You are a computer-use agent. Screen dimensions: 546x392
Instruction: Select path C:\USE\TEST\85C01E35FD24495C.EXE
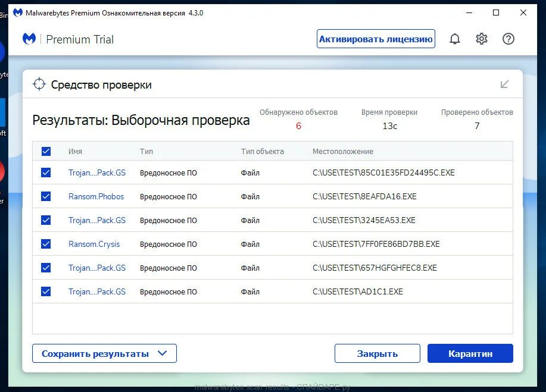[383, 173]
